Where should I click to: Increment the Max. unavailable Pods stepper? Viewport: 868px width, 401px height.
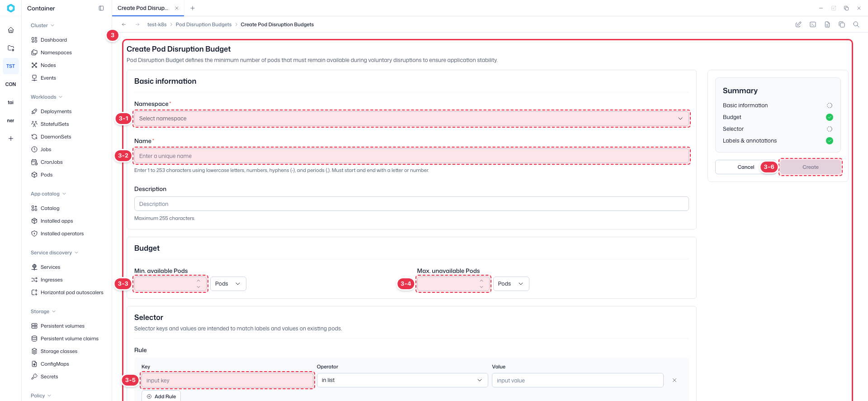click(x=481, y=281)
